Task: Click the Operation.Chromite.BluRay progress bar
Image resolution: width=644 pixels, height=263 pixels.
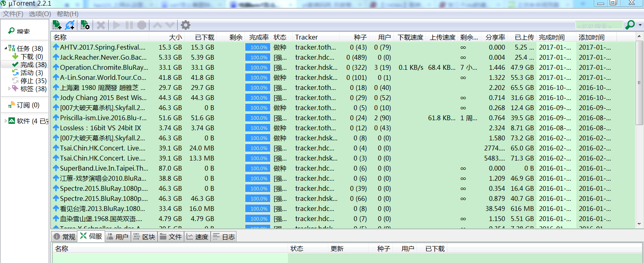Action: click(x=258, y=67)
